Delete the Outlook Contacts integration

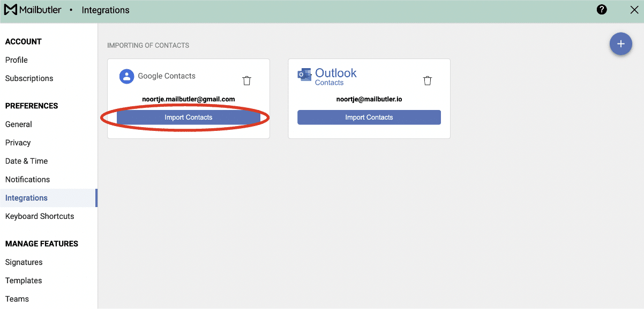click(427, 80)
